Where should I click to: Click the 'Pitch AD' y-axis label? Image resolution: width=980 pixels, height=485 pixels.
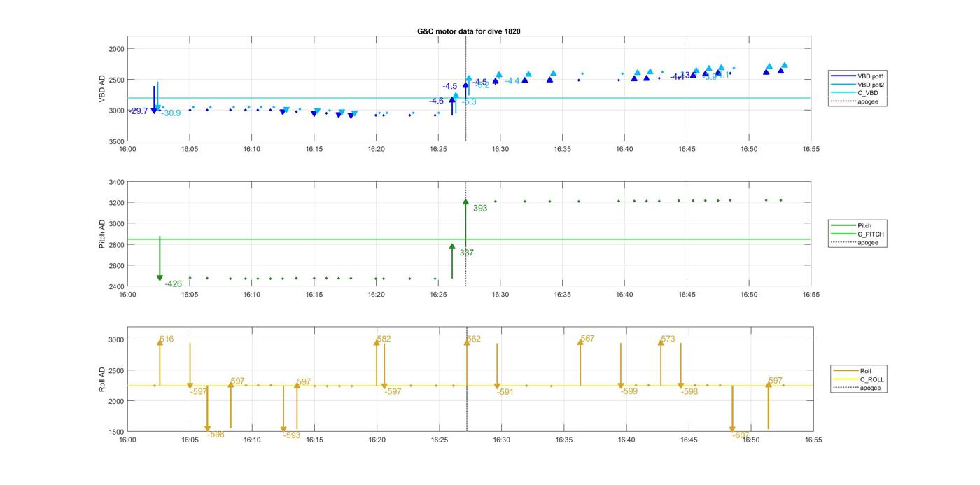[102, 234]
